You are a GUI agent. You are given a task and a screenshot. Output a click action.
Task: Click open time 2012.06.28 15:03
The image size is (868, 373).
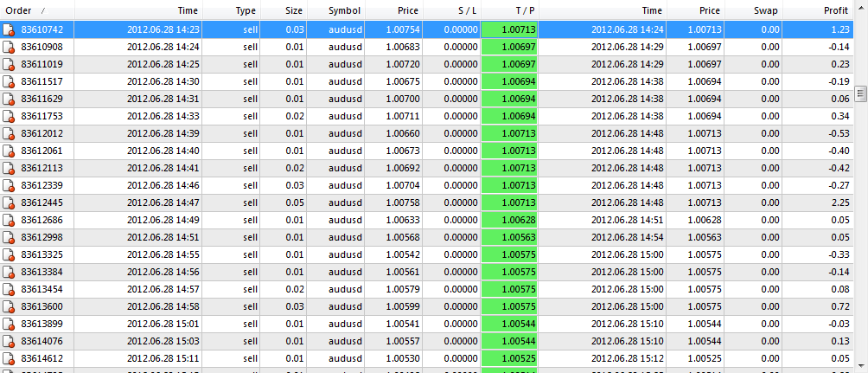163,341
